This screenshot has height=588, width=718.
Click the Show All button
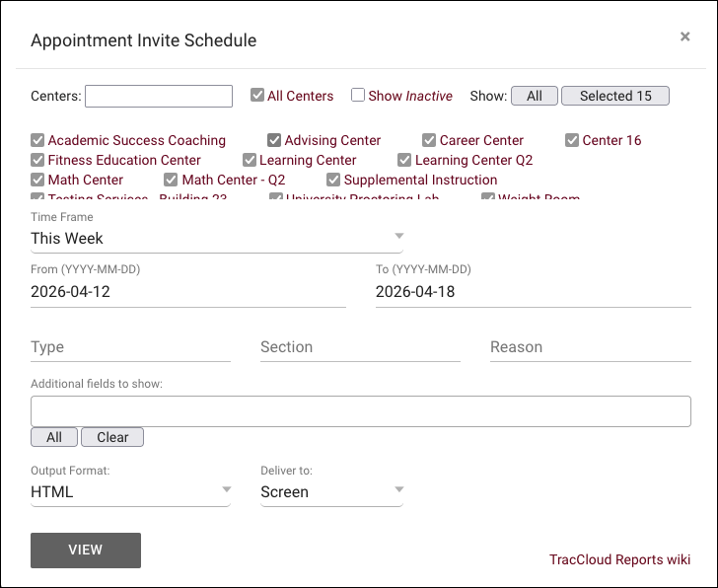point(535,96)
